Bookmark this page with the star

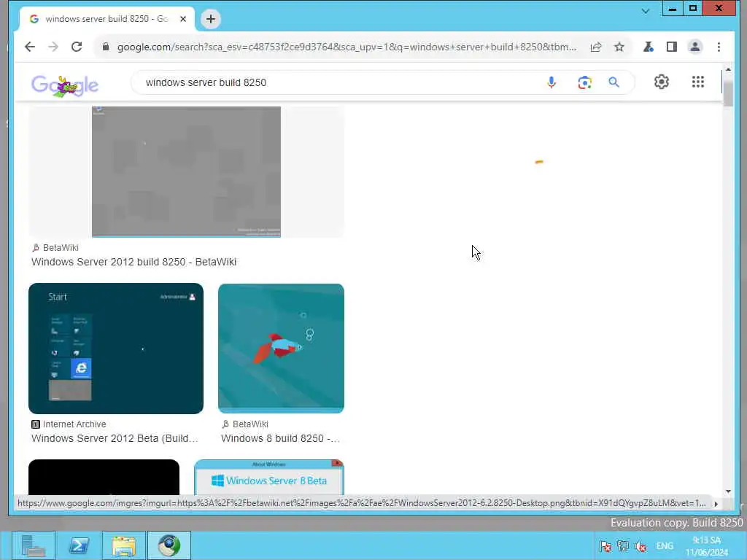coord(619,47)
